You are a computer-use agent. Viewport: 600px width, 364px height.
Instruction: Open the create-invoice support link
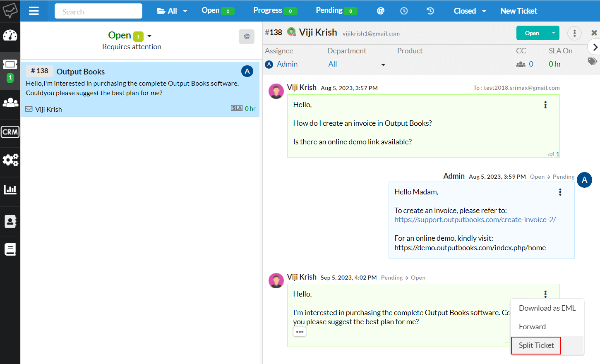[475, 220]
